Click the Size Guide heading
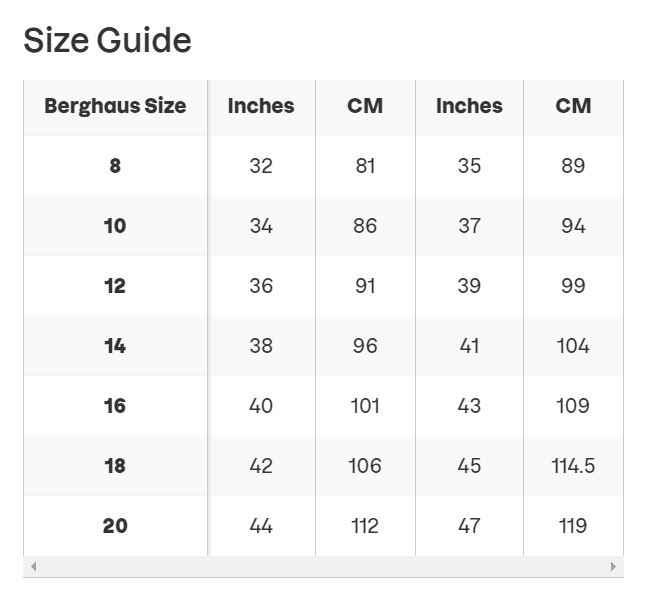Screen dimensions: 671x589 (x=107, y=40)
